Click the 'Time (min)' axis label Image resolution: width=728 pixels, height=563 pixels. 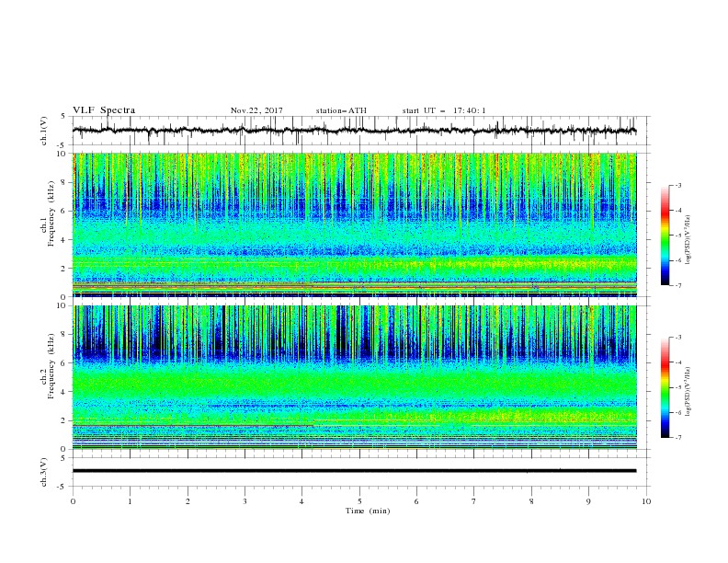point(368,511)
